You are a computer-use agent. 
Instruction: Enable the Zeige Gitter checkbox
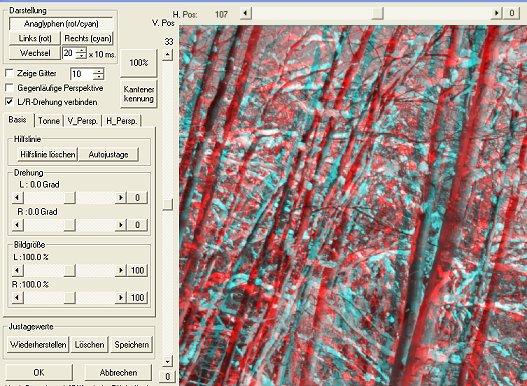click(9, 73)
